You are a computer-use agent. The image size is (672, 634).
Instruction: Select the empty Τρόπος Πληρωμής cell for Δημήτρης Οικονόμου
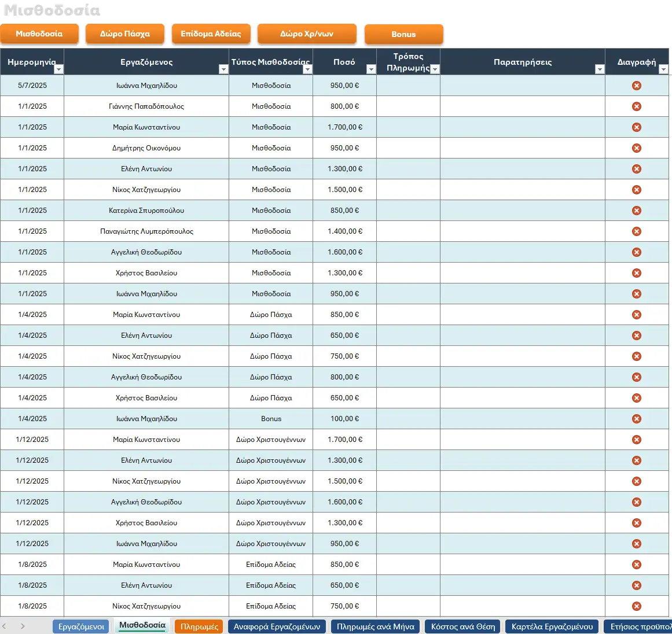pos(409,148)
